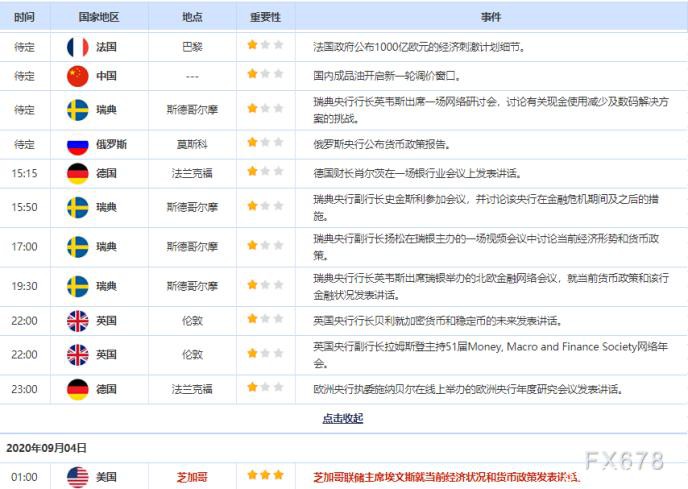688x489 pixels.
Task: Click the Sweden flag in the 19:30 row
Action: click(x=78, y=286)
